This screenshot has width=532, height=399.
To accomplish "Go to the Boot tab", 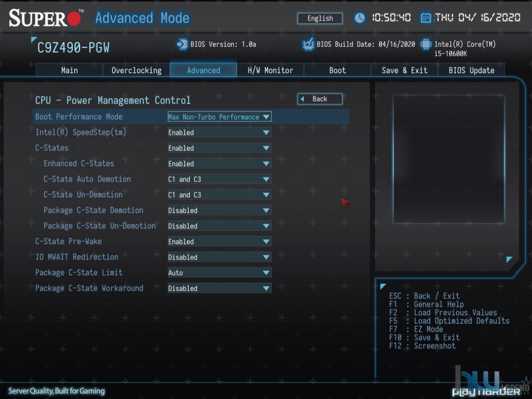I will tap(337, 70).
